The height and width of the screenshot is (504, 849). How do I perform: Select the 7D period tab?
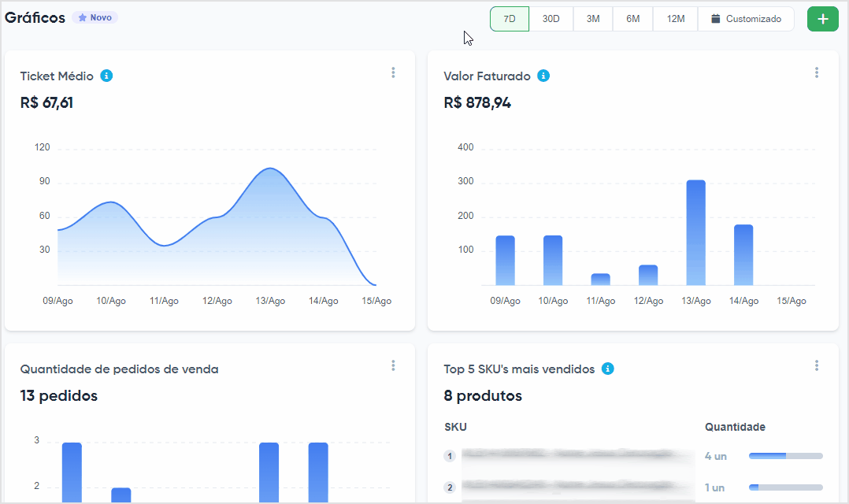pos(510,19)
